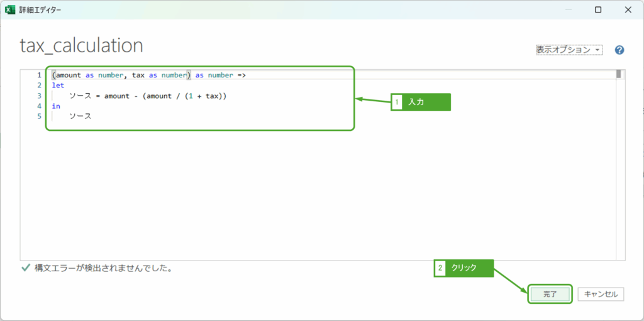Viewport: 644px width, 321px height.
Task: Click the Excel icon in the title bar
Action: click(11, 9)
